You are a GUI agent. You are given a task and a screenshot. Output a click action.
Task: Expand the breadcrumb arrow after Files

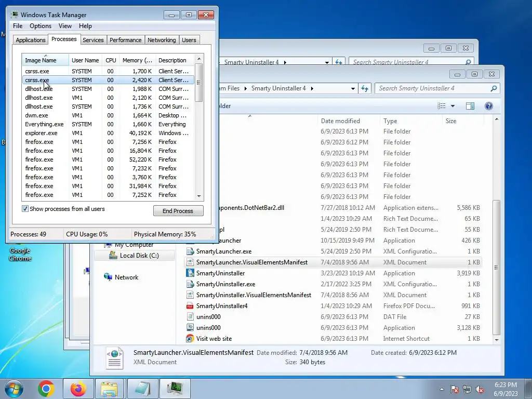click(245, 88)
